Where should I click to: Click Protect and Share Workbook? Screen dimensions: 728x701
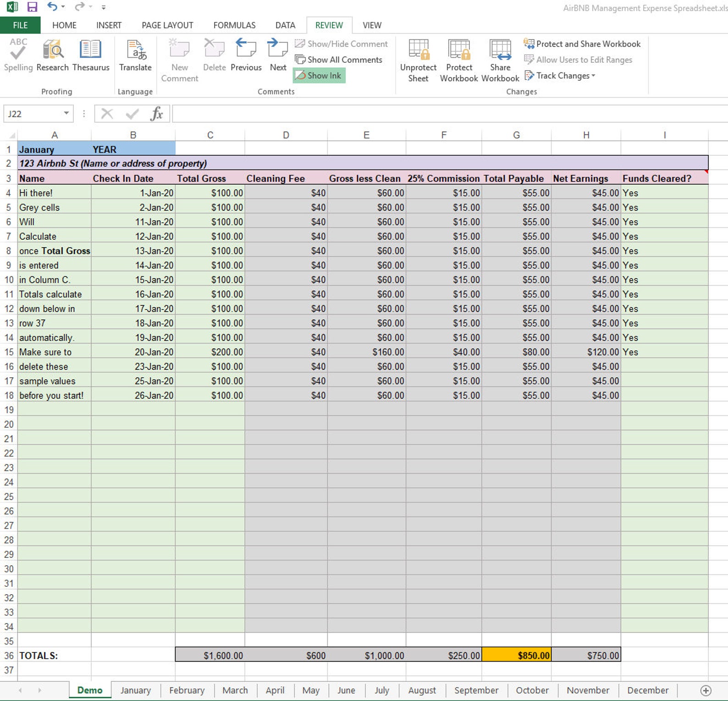click(x=582, y=44)
